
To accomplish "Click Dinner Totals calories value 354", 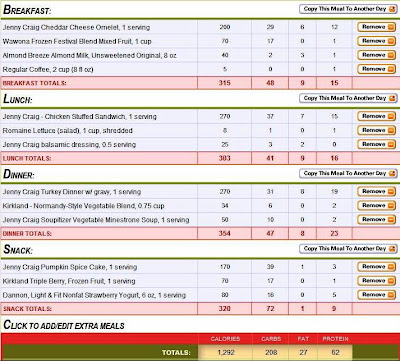I will click(x=225, y=234).
